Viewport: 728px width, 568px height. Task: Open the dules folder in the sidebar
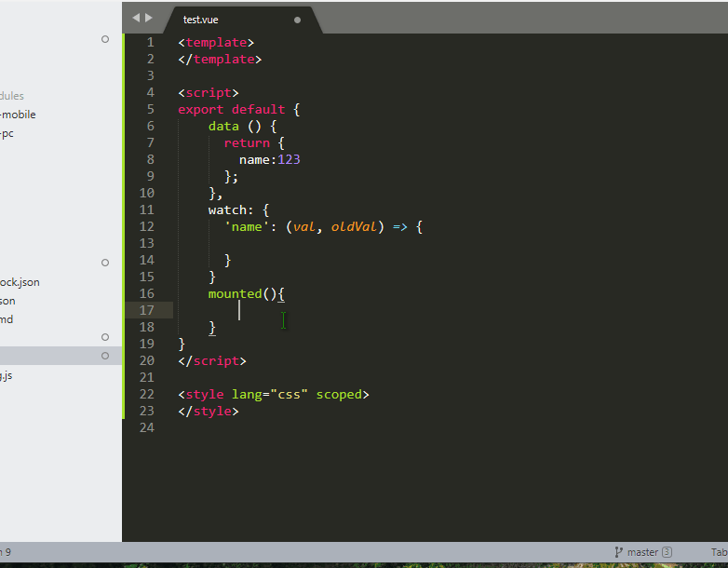click(12, 96)
